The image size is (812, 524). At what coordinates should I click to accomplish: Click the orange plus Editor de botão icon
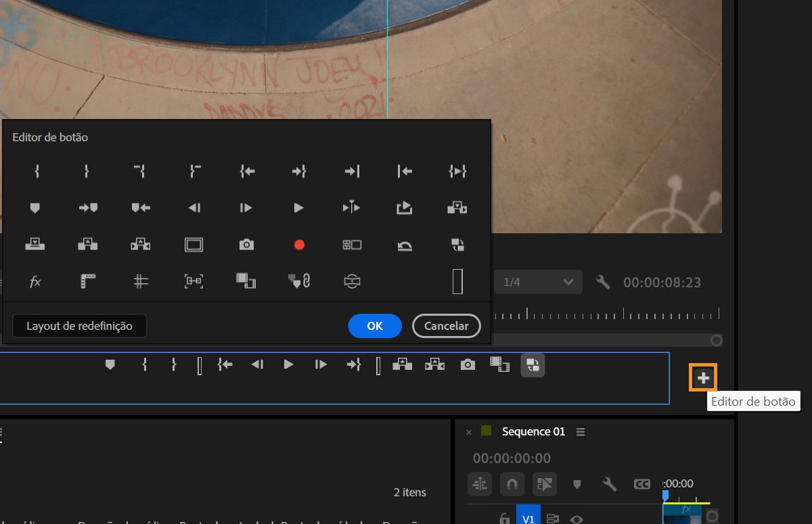pyautogui.click(x=702, y=377)
